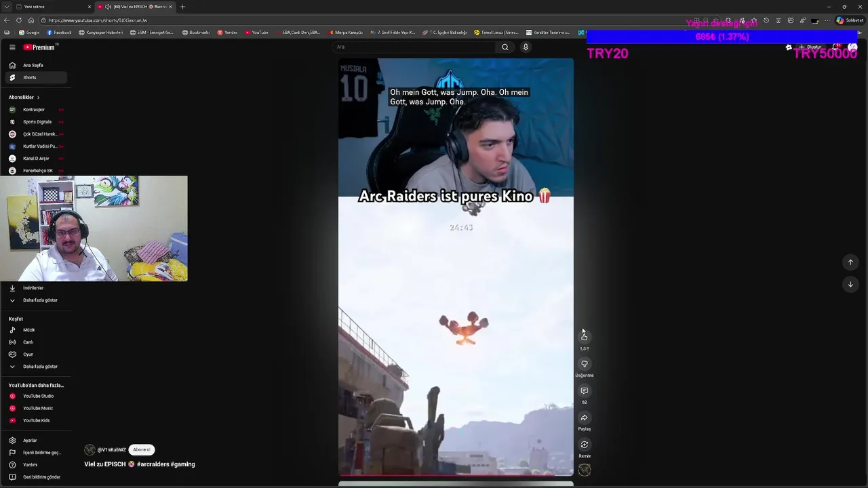This screenshot has height=488, width=868.
Task: Open Oyun in the Keşfet section
Action: click(36, 354)
